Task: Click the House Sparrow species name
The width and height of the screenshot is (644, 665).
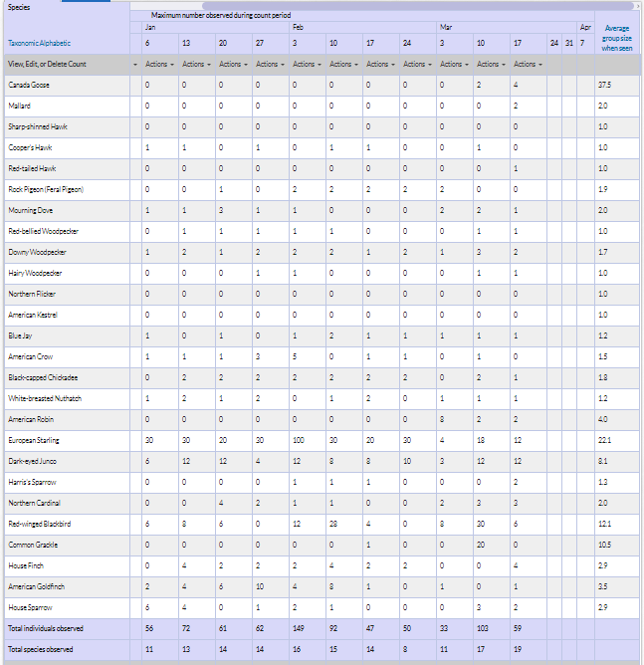Action: (30, 607)
